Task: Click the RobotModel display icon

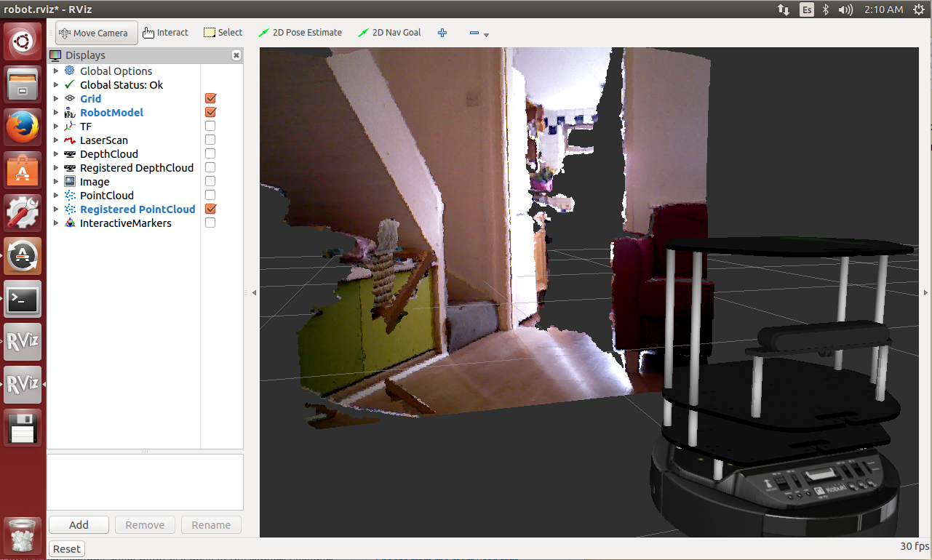Action: point(69,112)
